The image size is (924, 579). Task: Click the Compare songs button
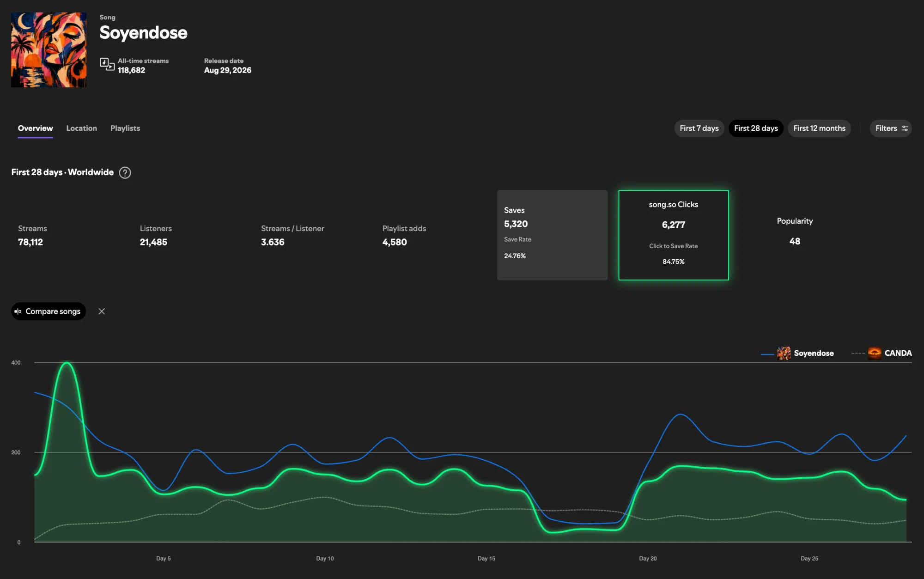pos(49,311)
